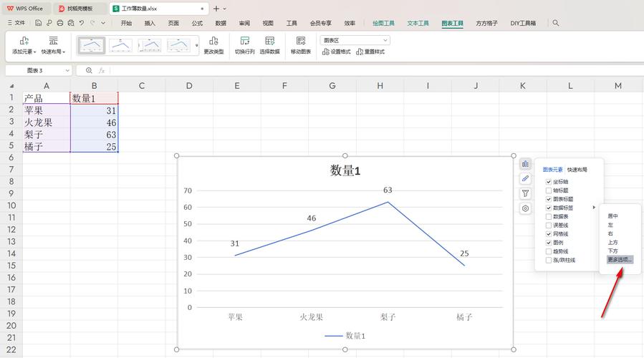Click the new tab plus icon

pyautogui.click(x=216, y=8)
